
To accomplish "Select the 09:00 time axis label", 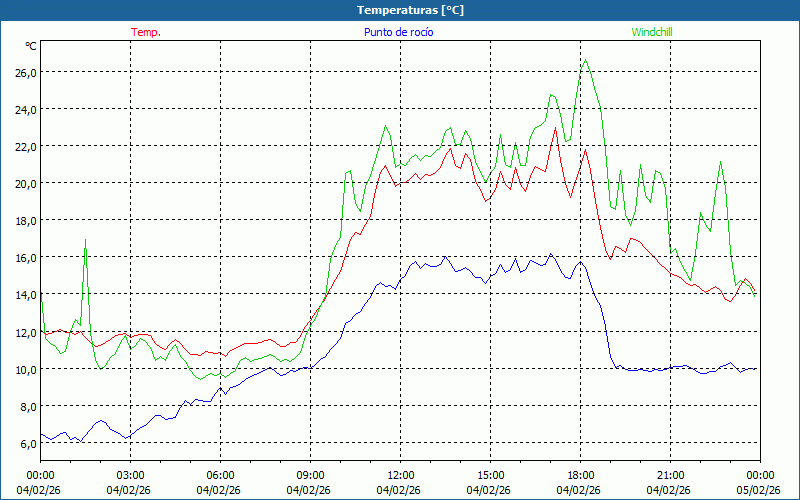I will tap(310, 475).
